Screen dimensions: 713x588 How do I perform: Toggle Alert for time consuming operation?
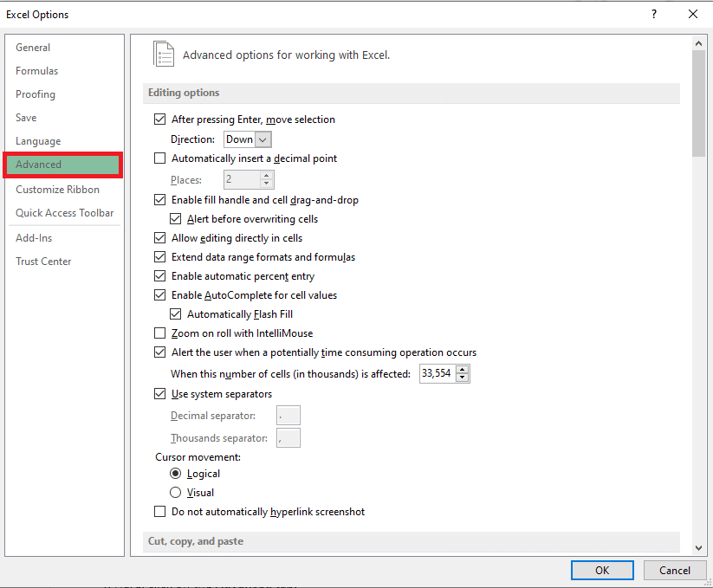pyautogui.click(x=159, y=352)
